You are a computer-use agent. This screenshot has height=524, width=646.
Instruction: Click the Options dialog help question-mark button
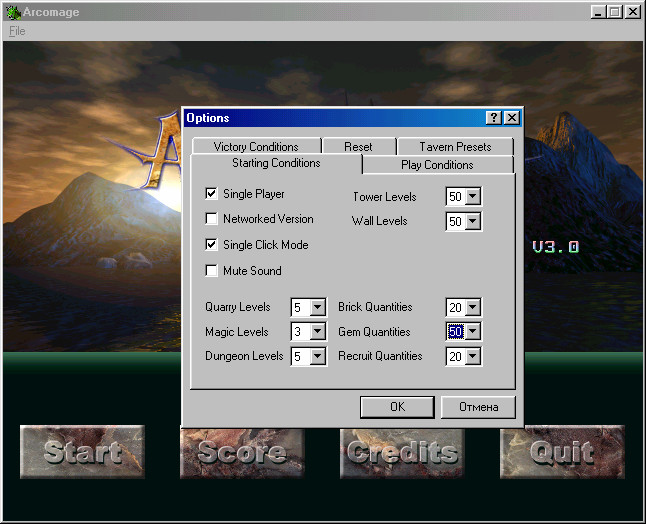(494, 118)
